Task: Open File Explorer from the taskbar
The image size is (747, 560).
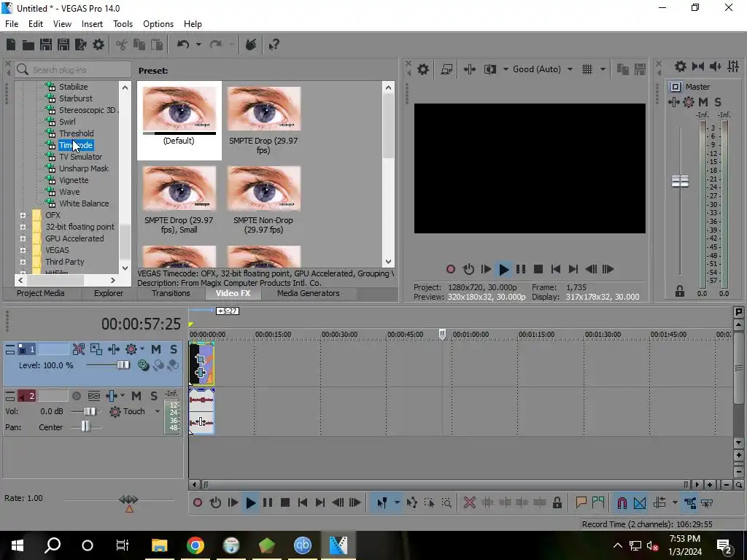Action: point(160,545)
